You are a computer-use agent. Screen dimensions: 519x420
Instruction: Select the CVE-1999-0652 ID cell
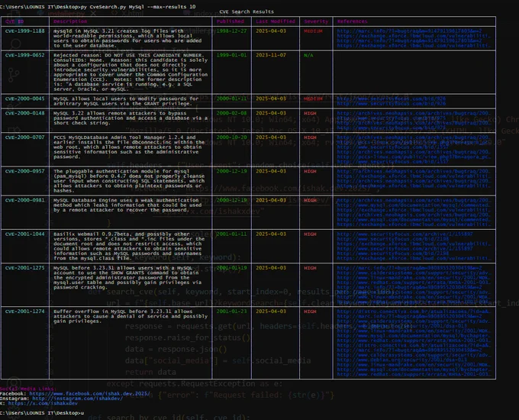[25, 55]
